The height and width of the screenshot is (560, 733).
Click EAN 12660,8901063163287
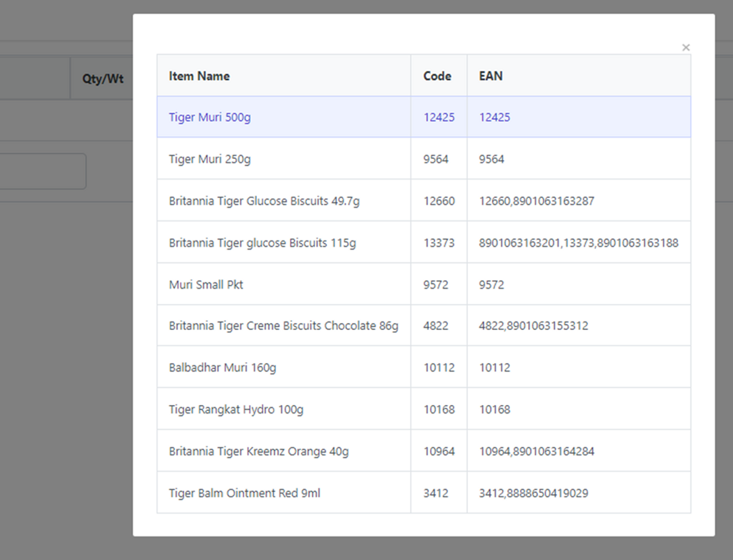[x=537, y=201]
